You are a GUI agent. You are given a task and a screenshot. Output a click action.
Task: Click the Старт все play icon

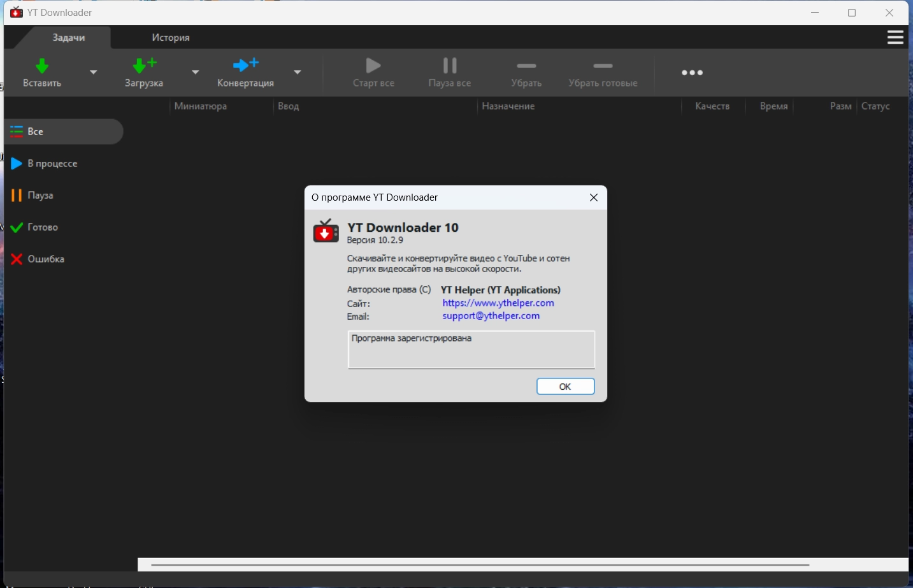pyautogui.click(x=373, y=65)
